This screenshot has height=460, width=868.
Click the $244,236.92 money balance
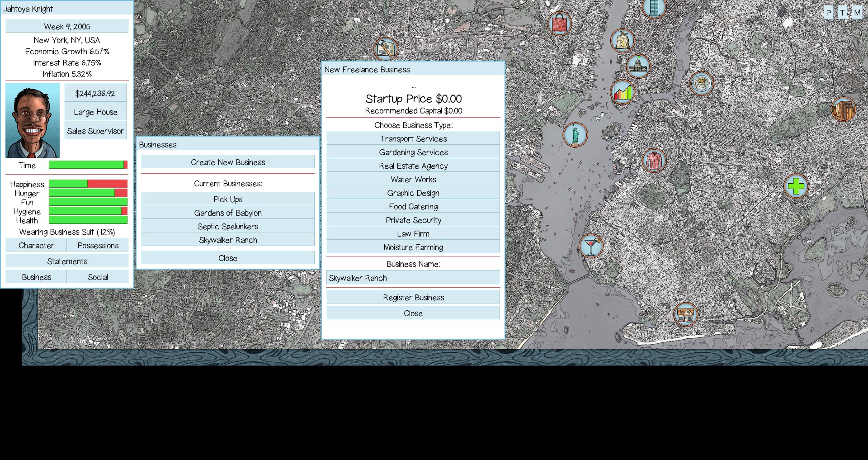click(95, 93)
